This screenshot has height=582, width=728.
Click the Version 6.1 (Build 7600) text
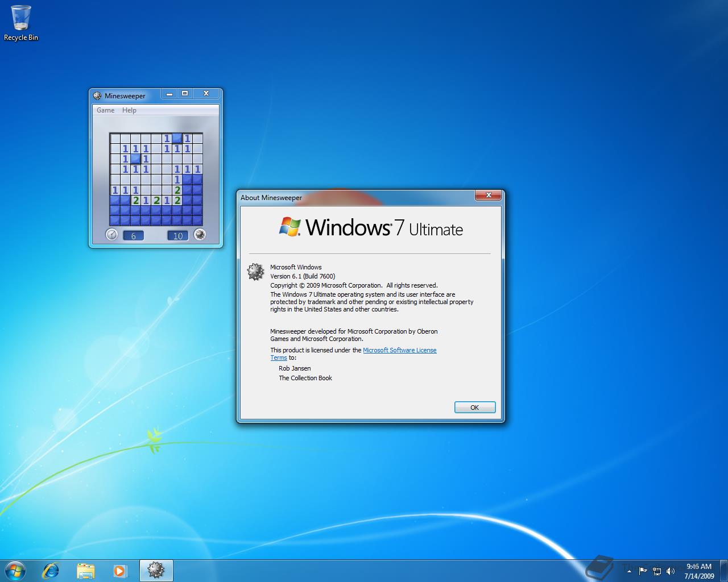(x=303, y=276)
